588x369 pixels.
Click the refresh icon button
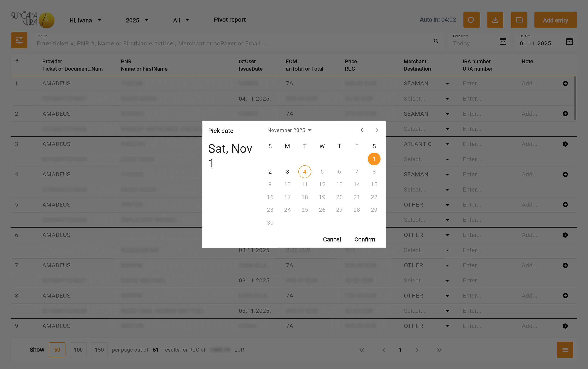coord(471,20)
